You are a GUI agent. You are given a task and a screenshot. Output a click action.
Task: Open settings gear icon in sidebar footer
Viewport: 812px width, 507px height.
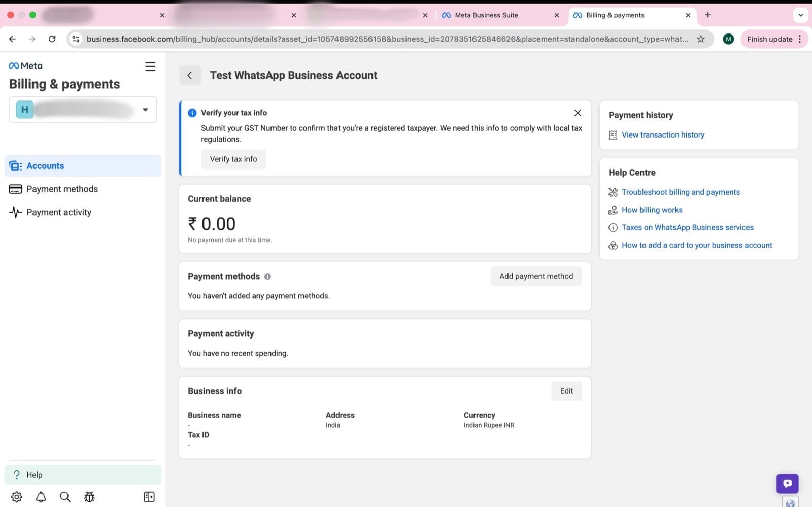[17, 497]
